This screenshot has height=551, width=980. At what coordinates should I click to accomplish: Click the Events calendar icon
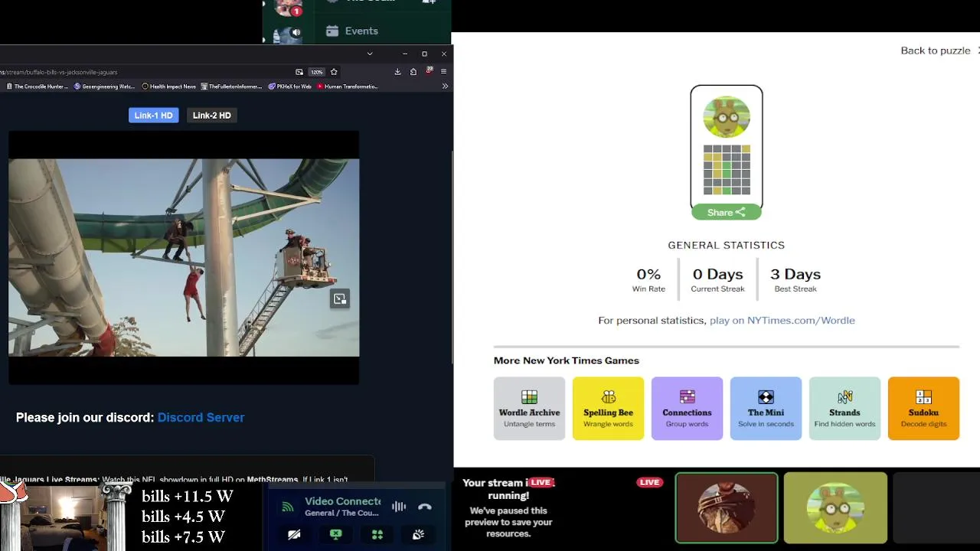point(332,31)
